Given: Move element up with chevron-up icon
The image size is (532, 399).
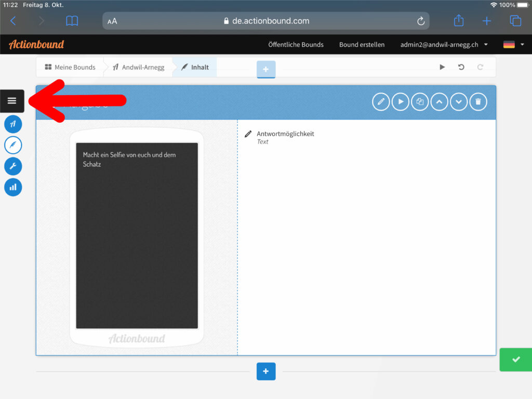Looking at the screenshot, I should (x=439, y=102).
